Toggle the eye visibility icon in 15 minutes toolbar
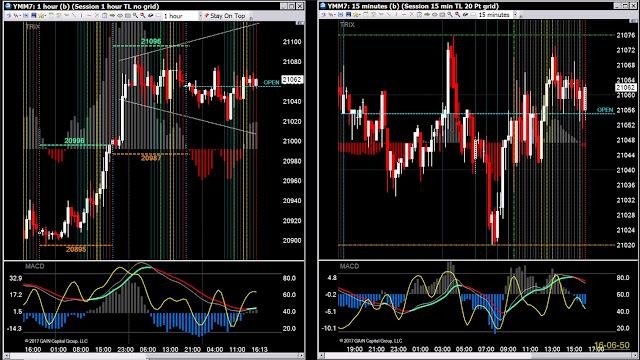Viewport: 640px width, 360px height. [434, 15]
